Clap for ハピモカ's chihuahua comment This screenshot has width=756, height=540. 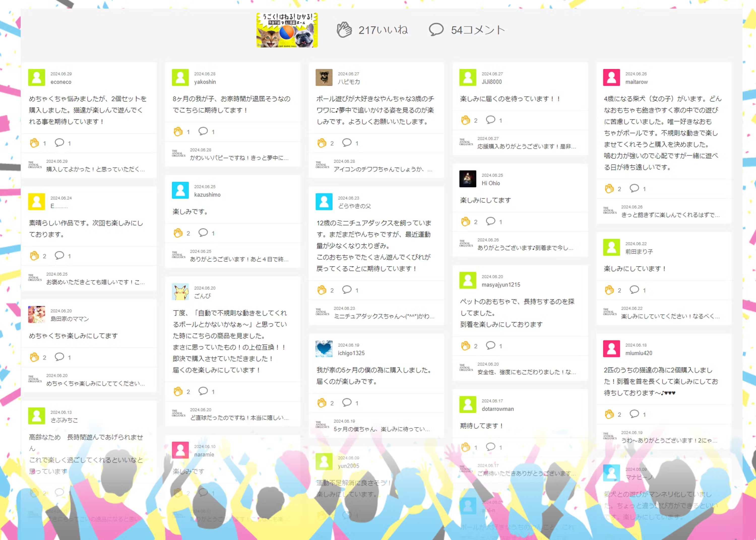pyautogui.click(x=322, y=143)
